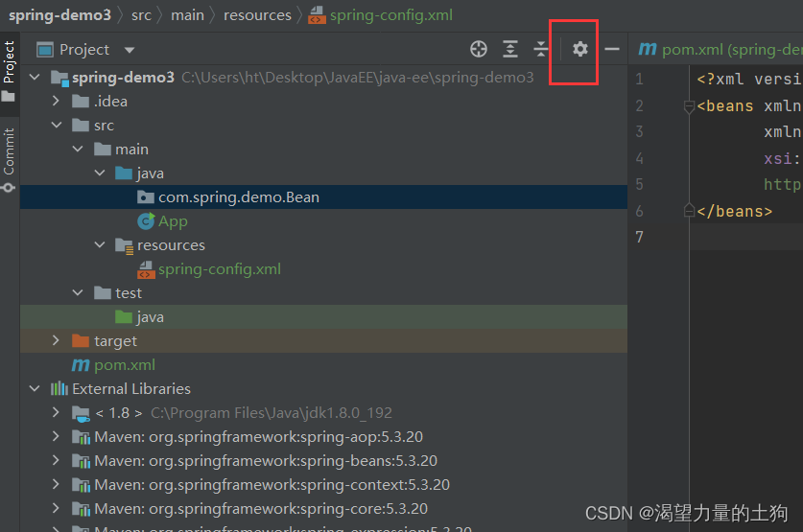Image resolution: width=803 pixels, height=532 pixels.
Task: Select the resources folder in tree
Action: click(323, 245)
